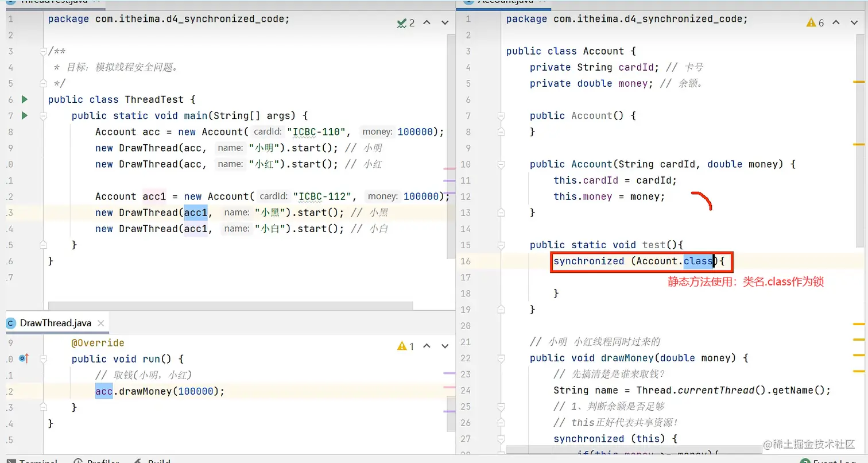Image resolution: width=868 pixels, height=463 pixels.
Task: Collapse the drawMoney method fold in Account.java
Action: [501, 358]
